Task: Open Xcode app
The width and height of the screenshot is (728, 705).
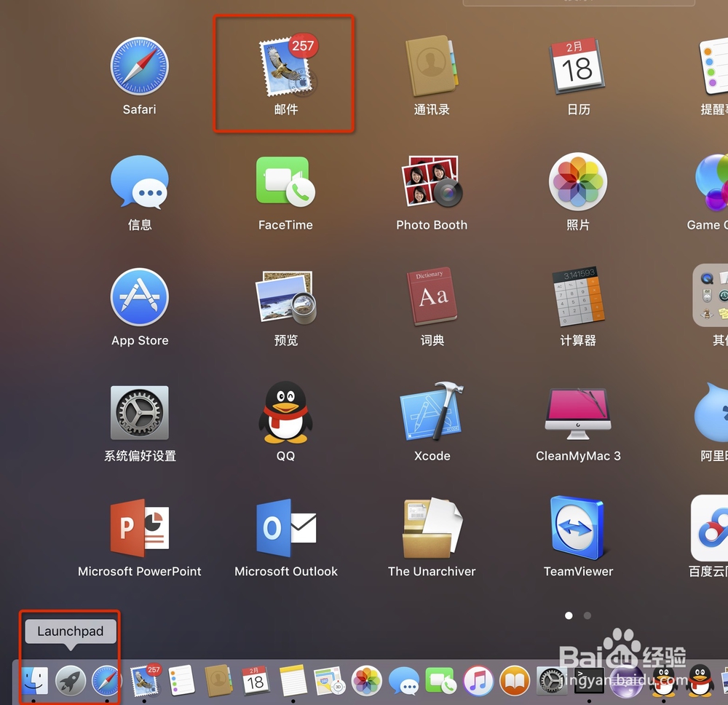Action: click(x=432, y=411)
